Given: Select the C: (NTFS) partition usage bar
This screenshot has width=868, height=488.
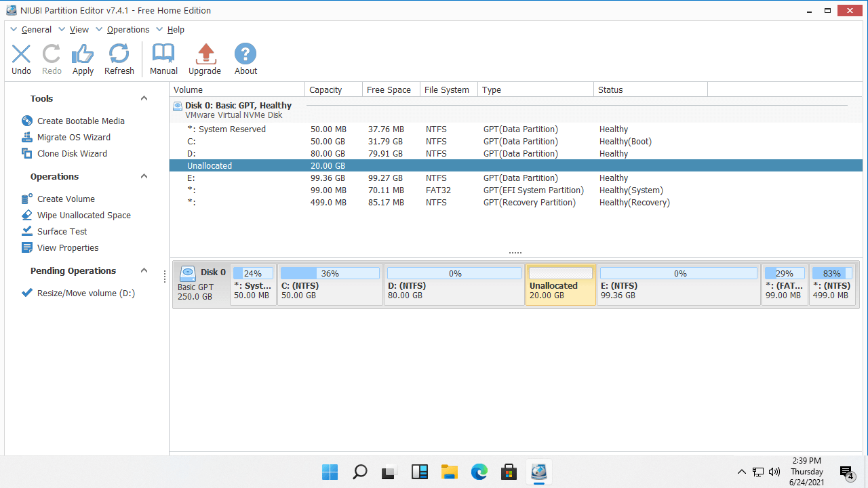Looking at the screenshot, I should 330,273.
